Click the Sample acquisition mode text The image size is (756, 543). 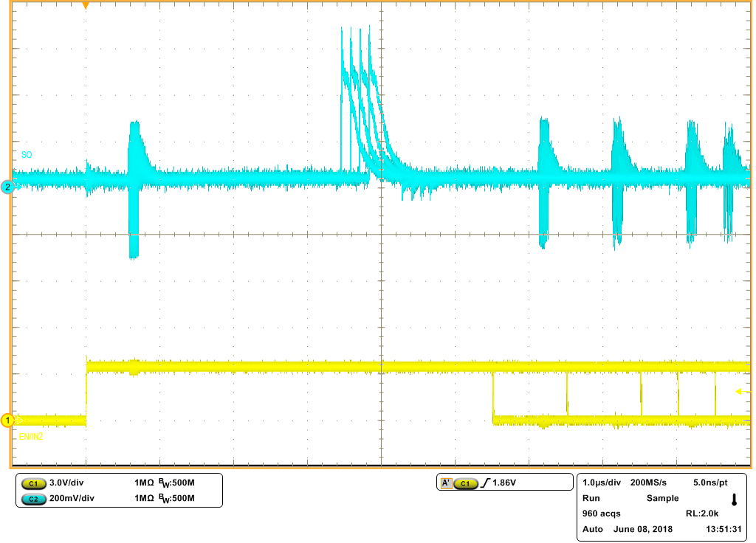pyautogui.click(x=662, y=498)
